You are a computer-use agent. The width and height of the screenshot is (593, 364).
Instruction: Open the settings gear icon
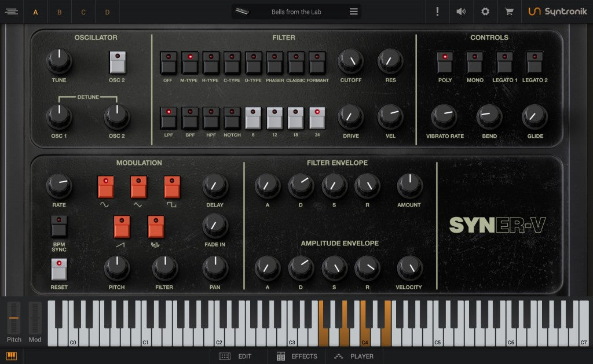[485, 11]
